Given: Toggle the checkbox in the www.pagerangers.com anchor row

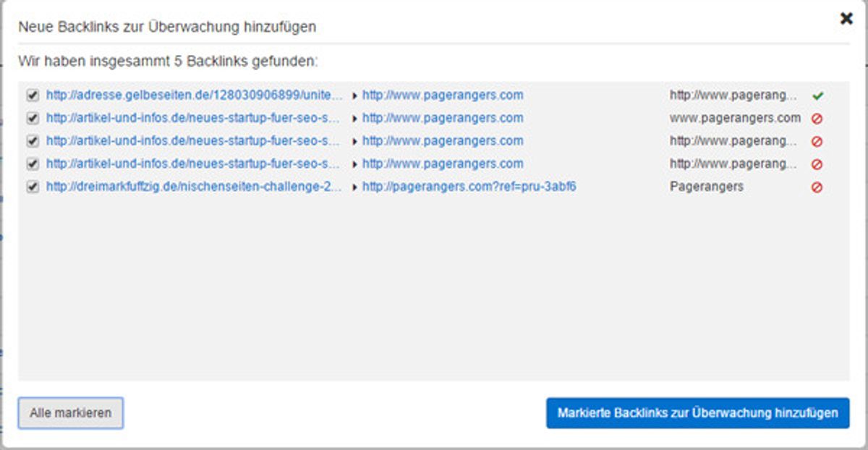Looking at the screenshot, I should click(x=32, y=118).
